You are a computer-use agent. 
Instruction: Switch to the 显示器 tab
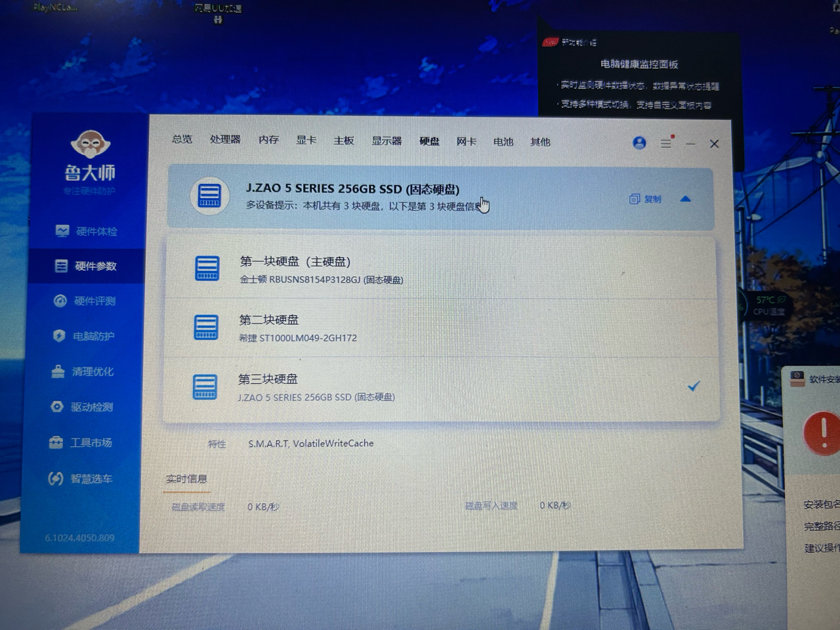tap(387, 140)
